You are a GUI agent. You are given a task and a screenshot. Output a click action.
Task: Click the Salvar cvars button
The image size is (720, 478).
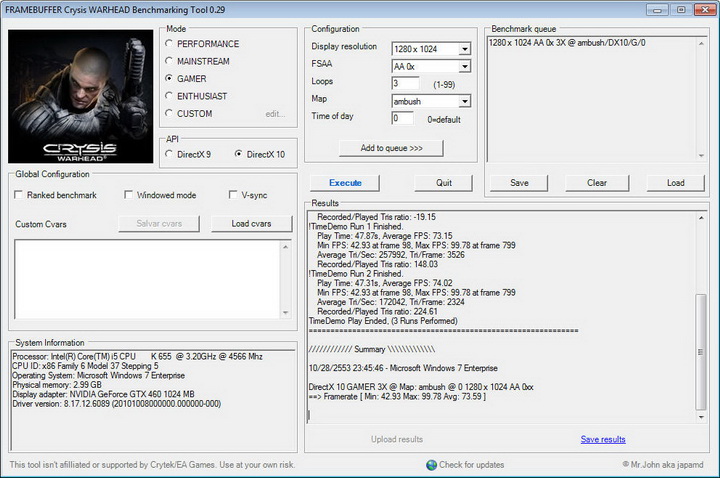159,224
